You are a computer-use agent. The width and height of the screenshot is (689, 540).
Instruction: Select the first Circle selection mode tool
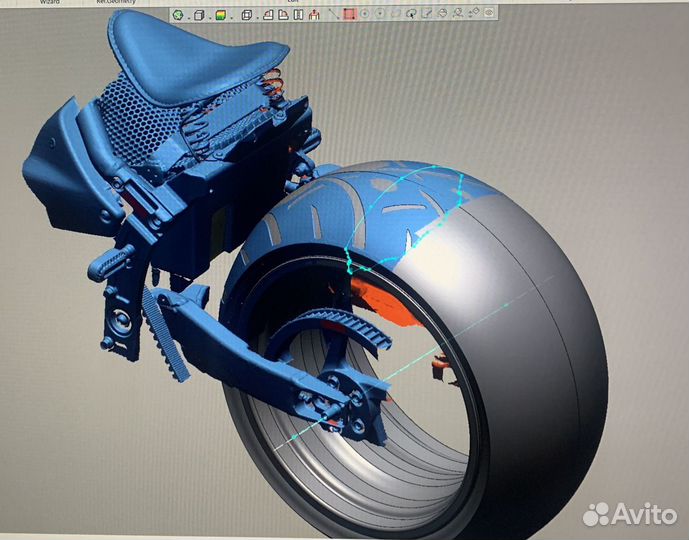pyautogui.click(x=364, y=14)
